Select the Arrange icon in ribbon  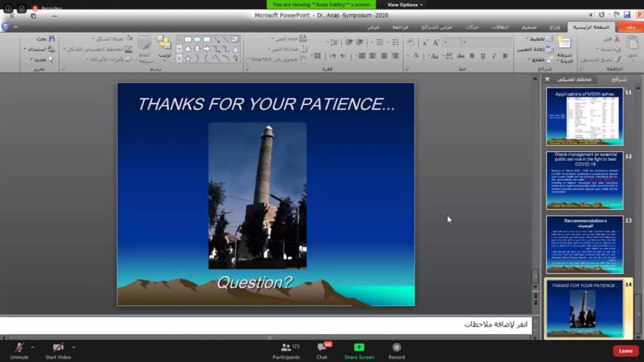click(x=164, y=45)
